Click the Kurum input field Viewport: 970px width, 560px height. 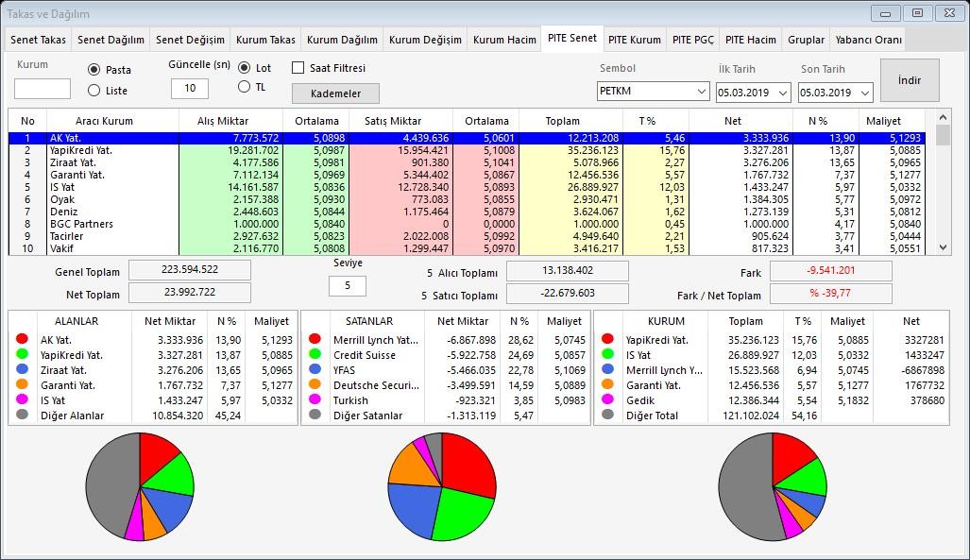pos(43,89)
